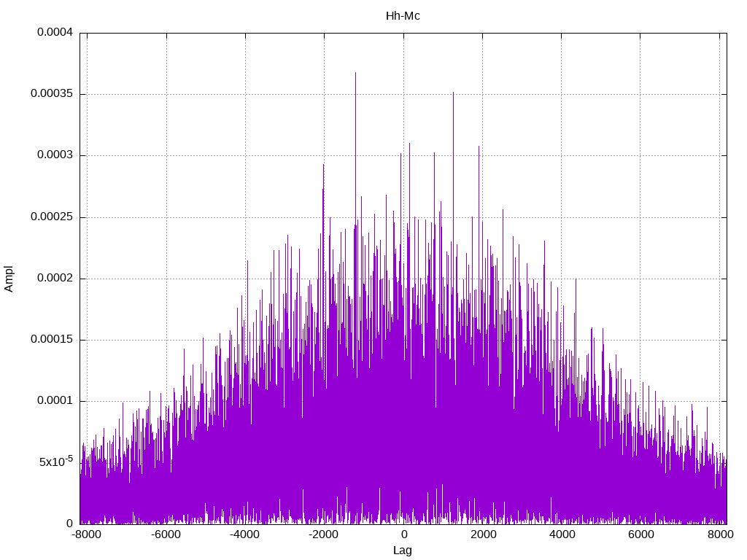Click the -2000 x-axis tick label

tap(324, 534)
